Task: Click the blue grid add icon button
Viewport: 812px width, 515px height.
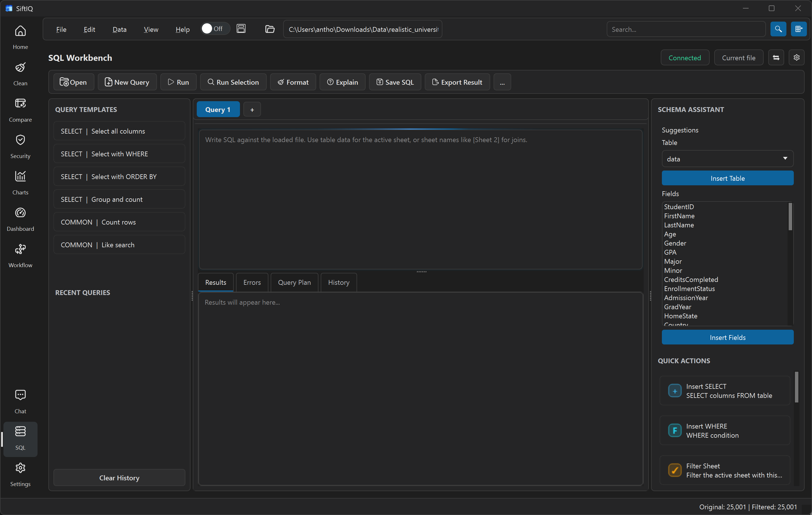Action: (799, 29)
